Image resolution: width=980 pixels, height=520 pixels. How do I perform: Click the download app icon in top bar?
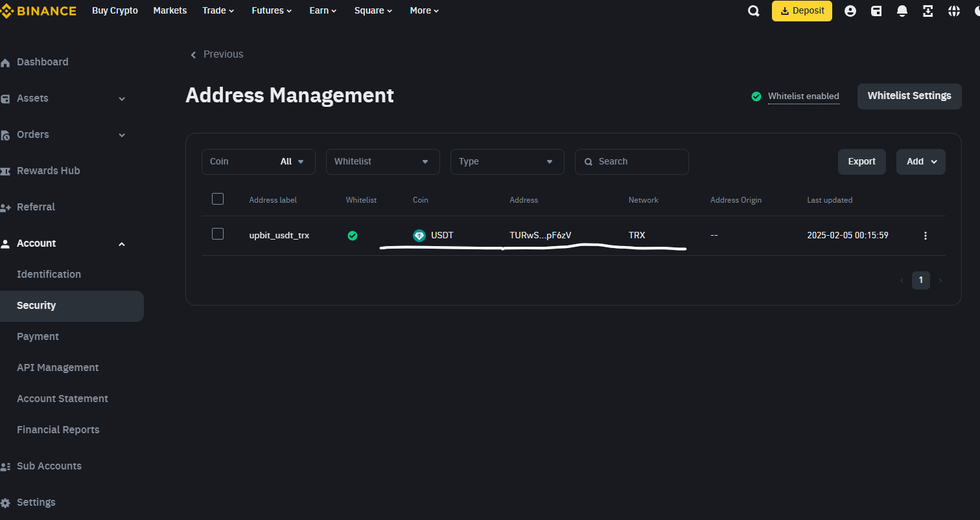[x=928, y=11]
